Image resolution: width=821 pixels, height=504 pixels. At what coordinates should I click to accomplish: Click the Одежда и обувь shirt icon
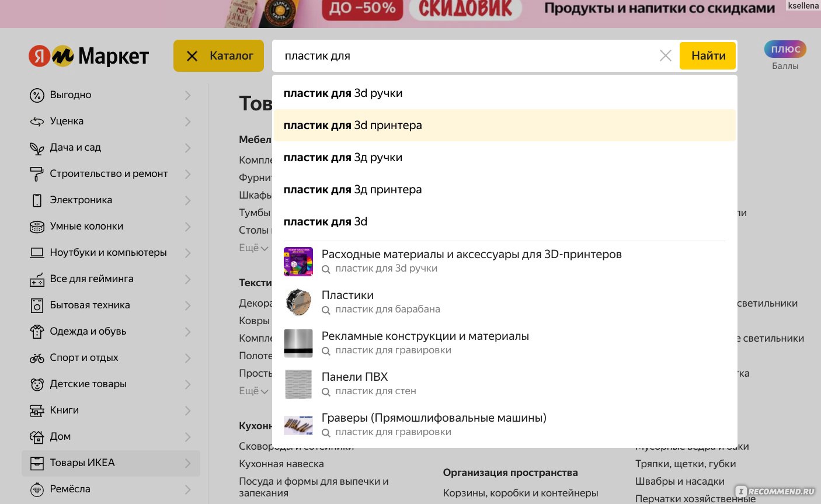click(37, 332)
